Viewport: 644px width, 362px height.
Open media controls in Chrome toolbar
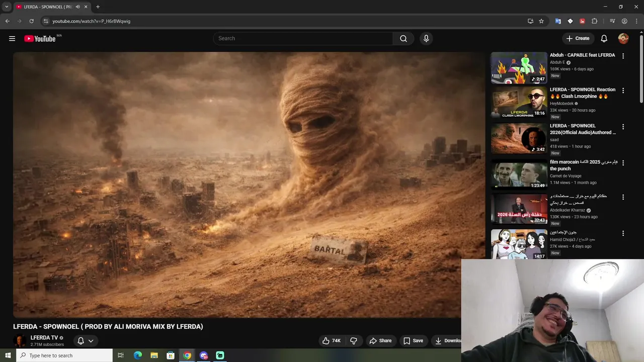click(x=612, y=21)
